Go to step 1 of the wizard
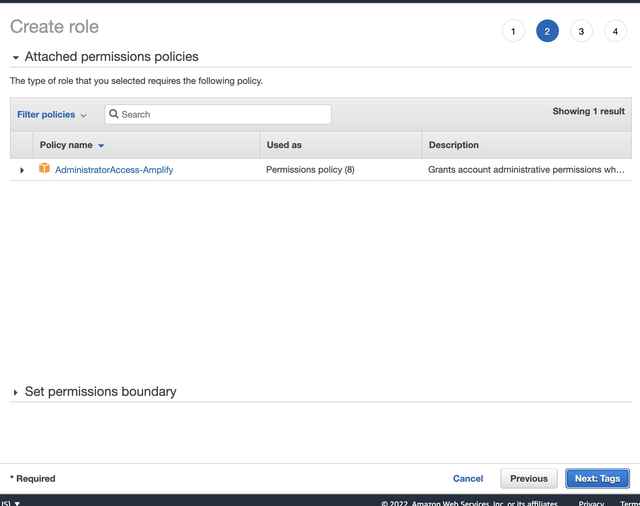 tap(513, 31)
